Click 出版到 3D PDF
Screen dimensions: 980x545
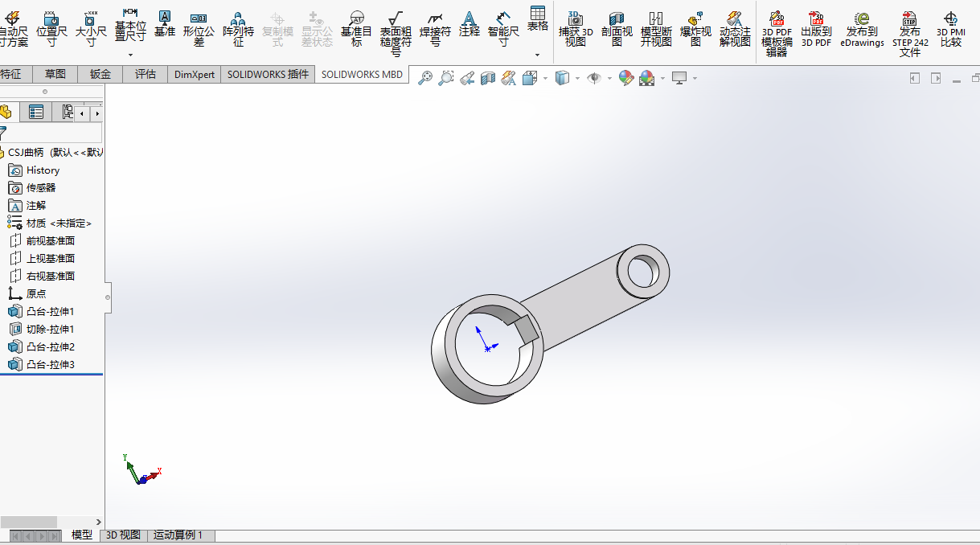pyautogui.click(x=816, y=28)
